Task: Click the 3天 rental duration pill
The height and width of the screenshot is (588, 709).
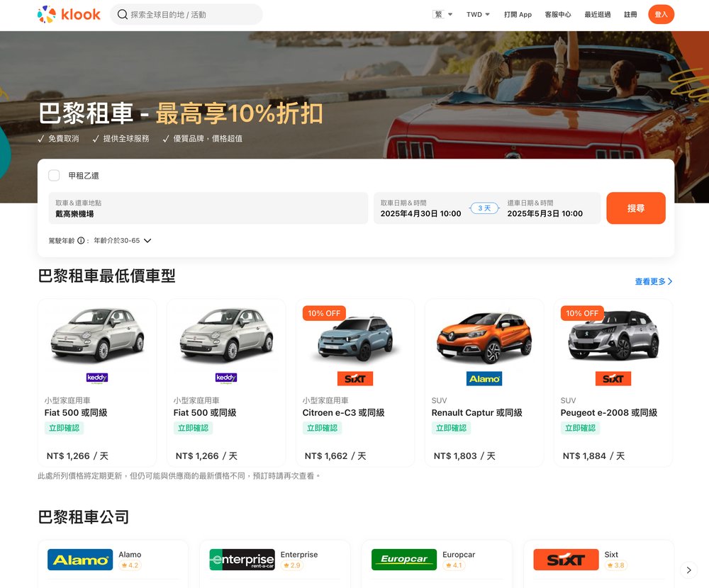Action: click(484, 207)
